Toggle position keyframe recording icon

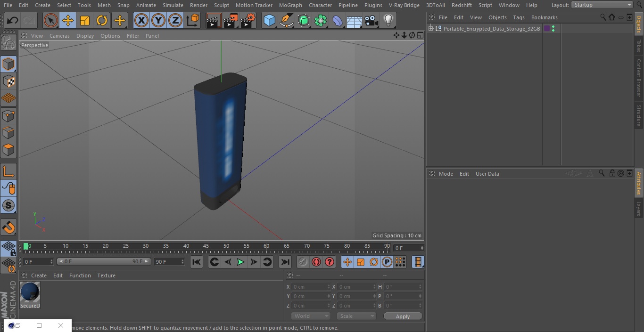click(x=347, y=262)
